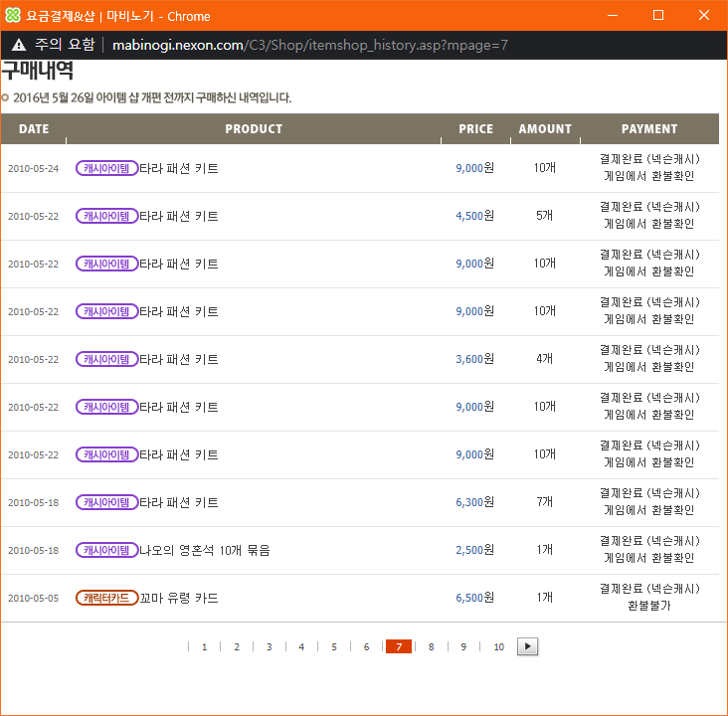Click the PAYMENT column header
The image size is (728, 716).
(x=649, y=128)
